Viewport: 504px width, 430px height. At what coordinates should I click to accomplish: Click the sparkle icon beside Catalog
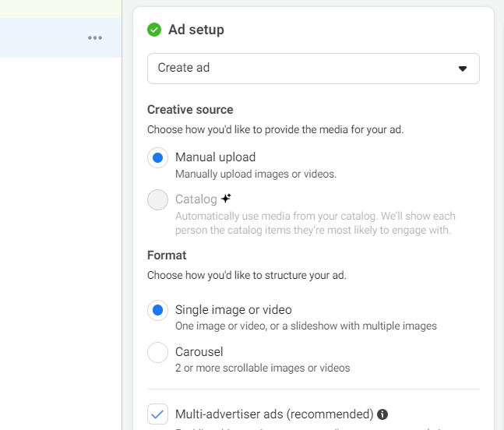pos(226,199)
